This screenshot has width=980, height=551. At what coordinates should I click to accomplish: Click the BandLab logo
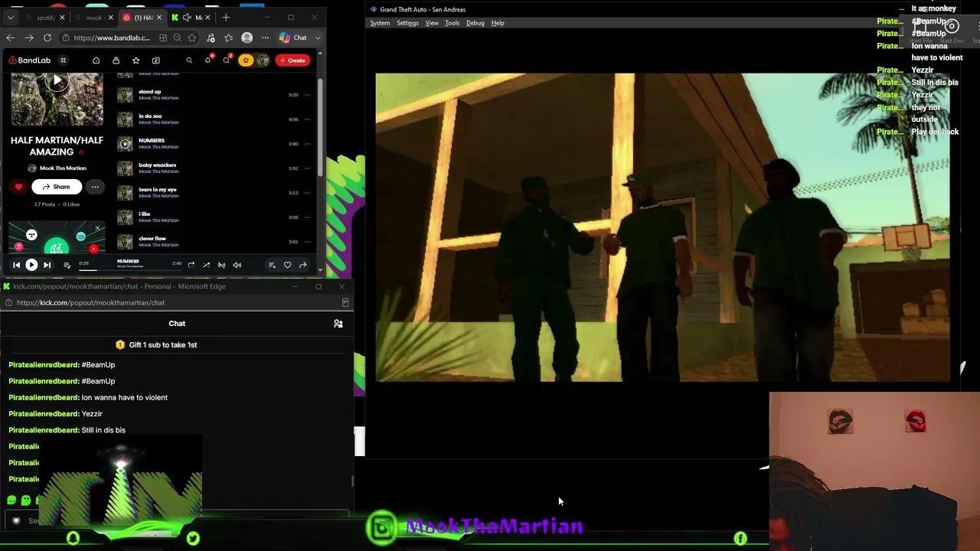tap(30, 60)
